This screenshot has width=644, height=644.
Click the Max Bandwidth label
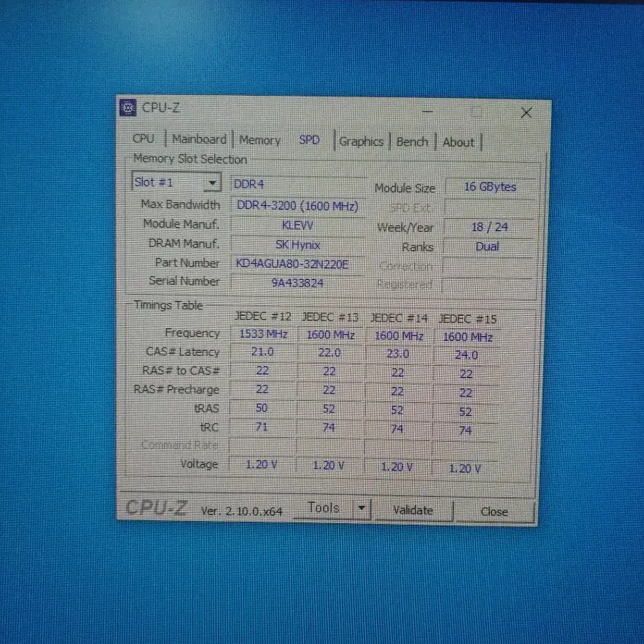[x=181, y=205]
